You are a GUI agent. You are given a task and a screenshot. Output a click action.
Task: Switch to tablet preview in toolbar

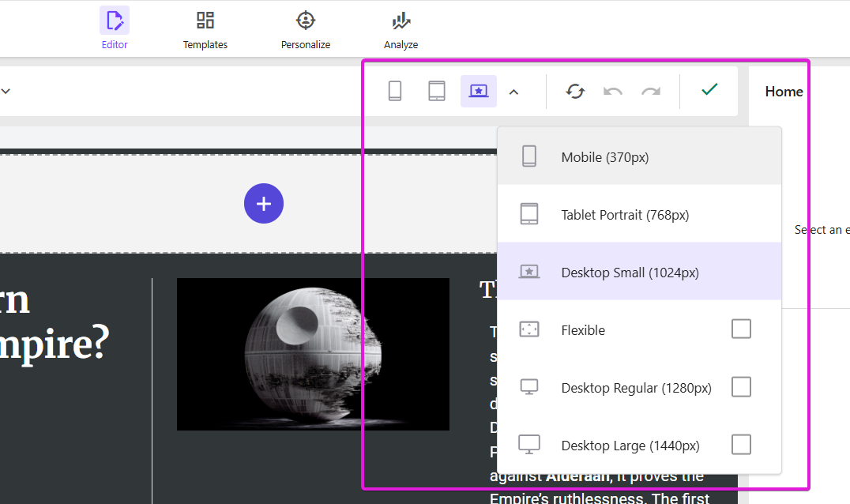[437, 92]
